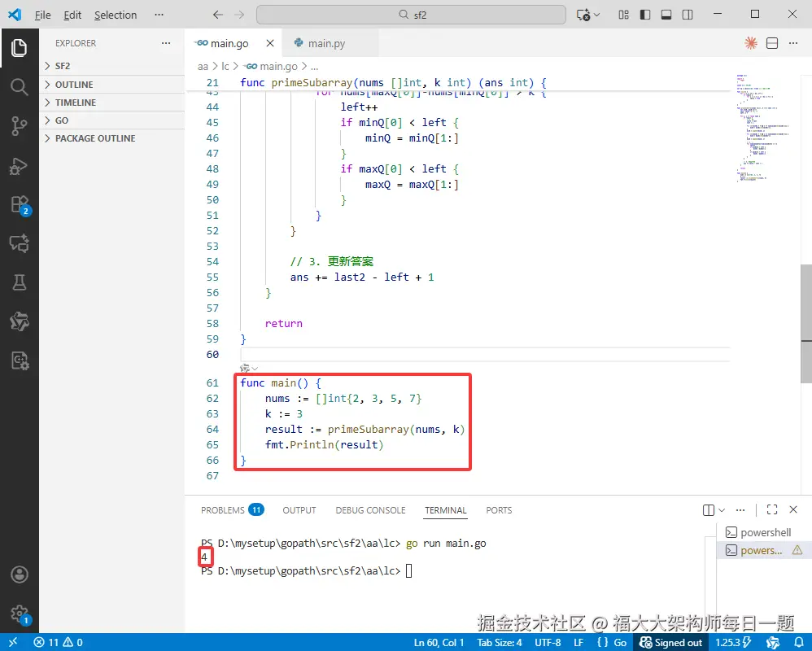Open the code lens dropdown above main

pyautogui.click(x=255, y=369)
